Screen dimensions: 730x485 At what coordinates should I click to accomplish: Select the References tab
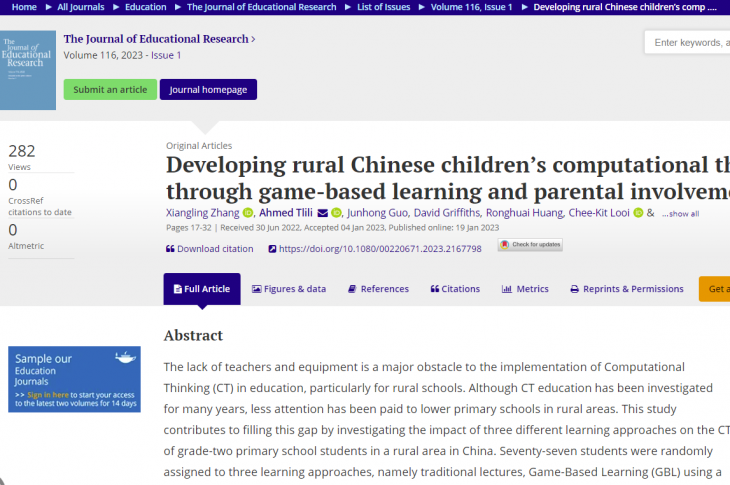378,289
